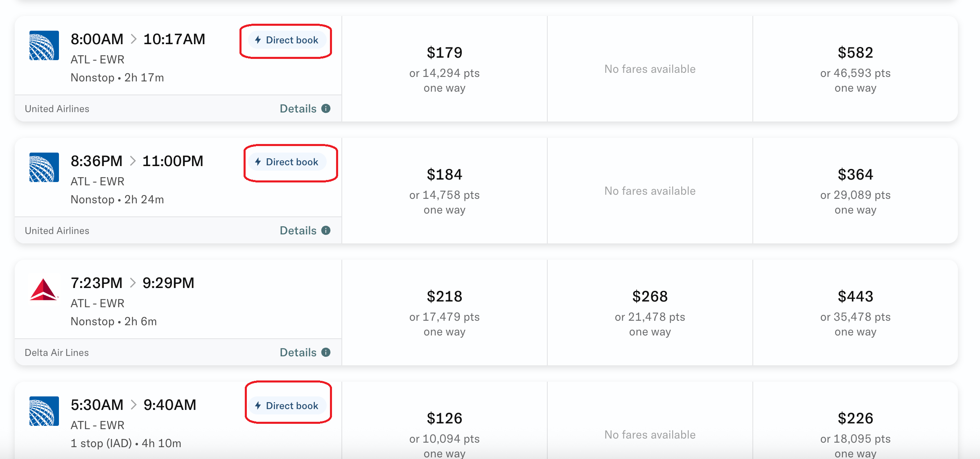Open Details for 8:00AM United flight
Viewport: 980px width, 459px height.
[x=298, y=108]
